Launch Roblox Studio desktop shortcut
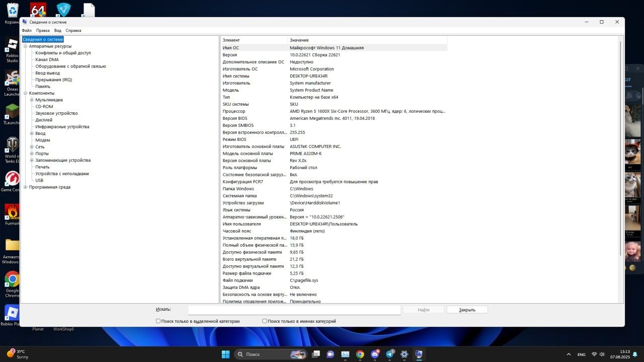The height and width of the screenshot is (362, 644). pyautogui.click(x=12, y=45)
